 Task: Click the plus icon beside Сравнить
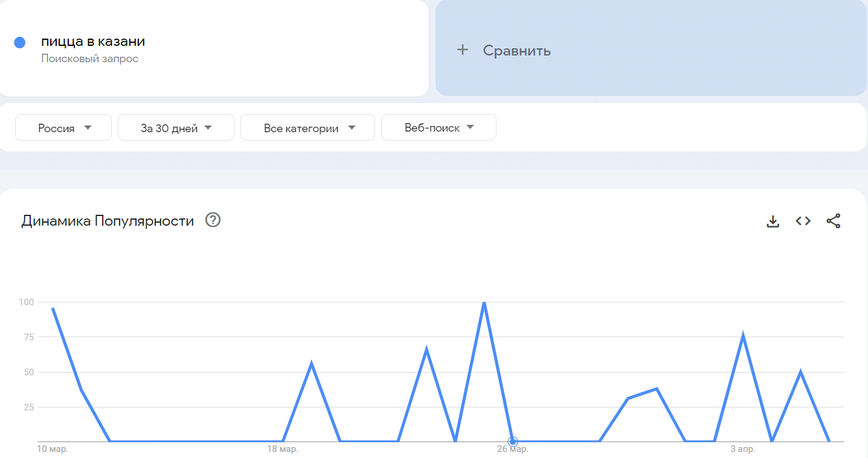(463, 50)
